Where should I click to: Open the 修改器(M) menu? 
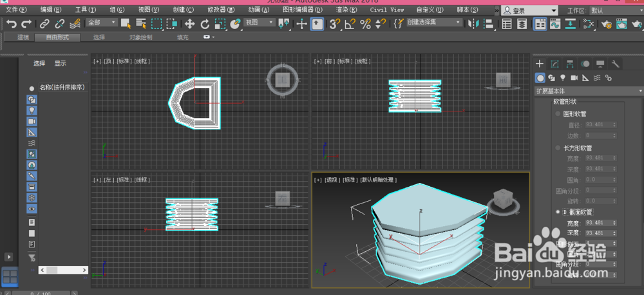221,10
